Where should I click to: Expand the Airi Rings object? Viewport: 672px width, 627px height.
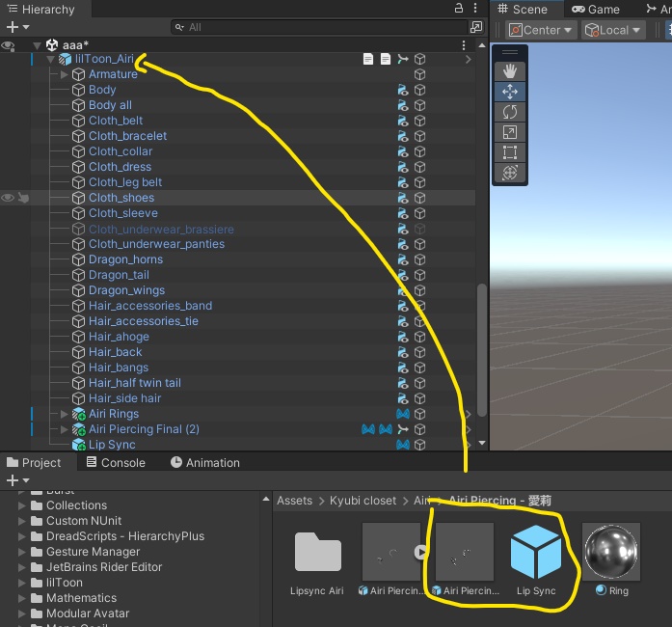[x=65, y=414]
